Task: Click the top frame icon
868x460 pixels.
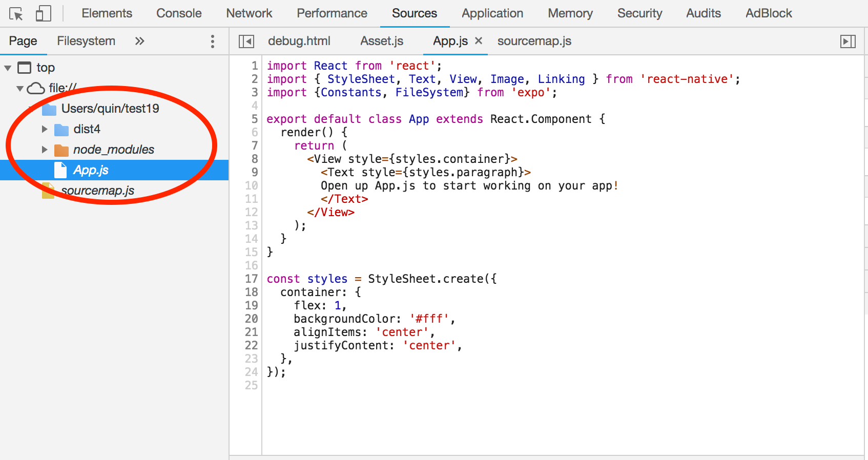Action: (x=25, y=68)
